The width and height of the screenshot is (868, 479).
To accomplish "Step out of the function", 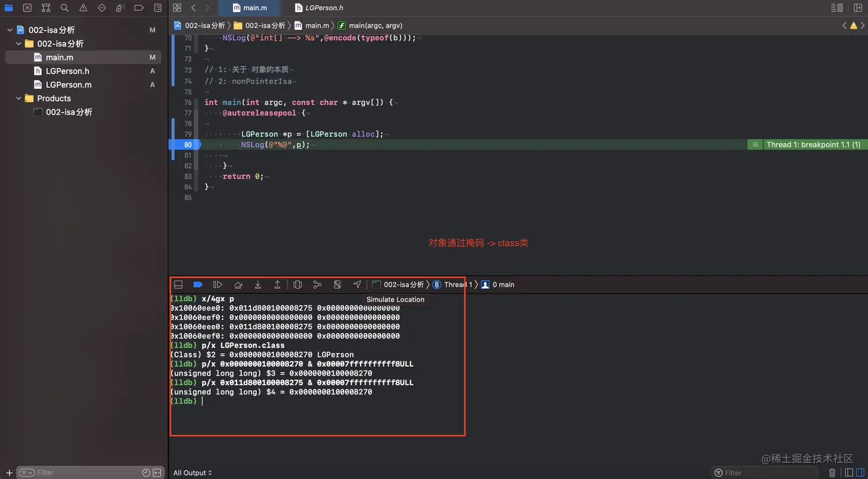I will tap(277, 284).
